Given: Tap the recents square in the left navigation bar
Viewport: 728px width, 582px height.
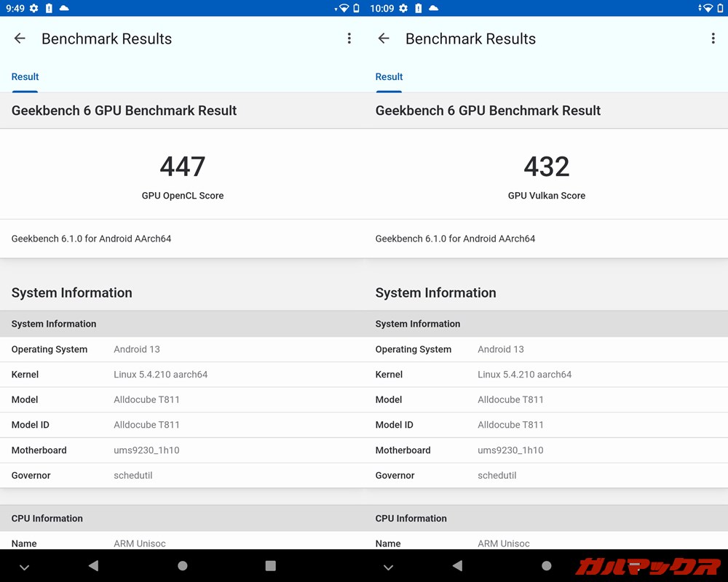Looking at the screenshot, I should [x=270, y=566].
